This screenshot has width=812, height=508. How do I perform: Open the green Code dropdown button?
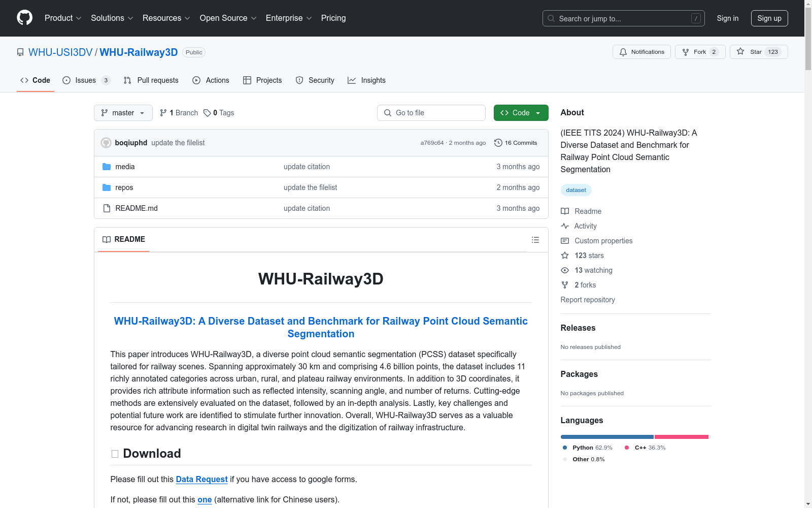[x=521, y=113]
